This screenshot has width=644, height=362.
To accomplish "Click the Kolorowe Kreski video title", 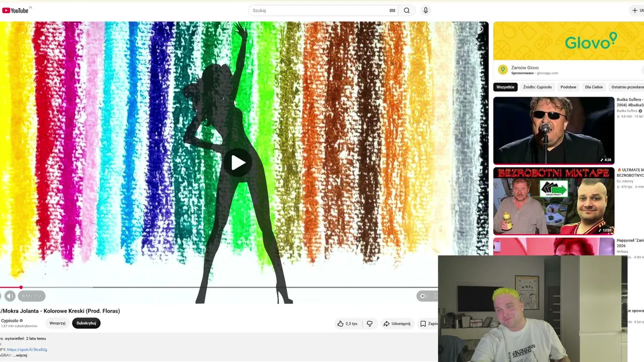I will click(60, 311).
